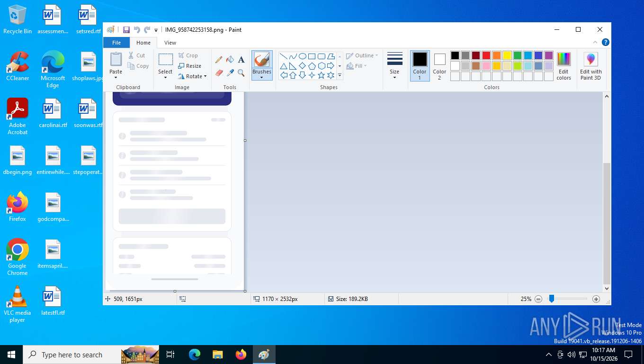The width and height of the screenshot is (644, 364).
Task: Click the Undo arrow in title bar
Action: (x=137, y=30)
